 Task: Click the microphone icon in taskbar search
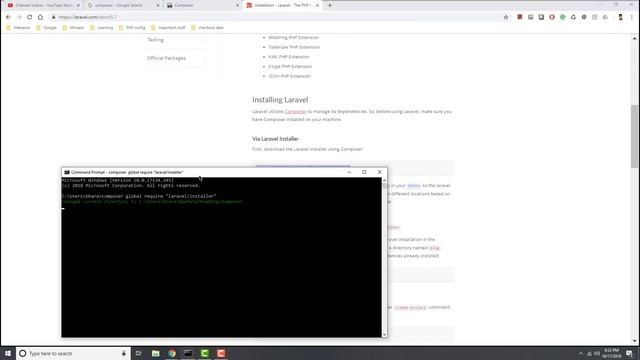pyautogui.click(x=124, y=353)
